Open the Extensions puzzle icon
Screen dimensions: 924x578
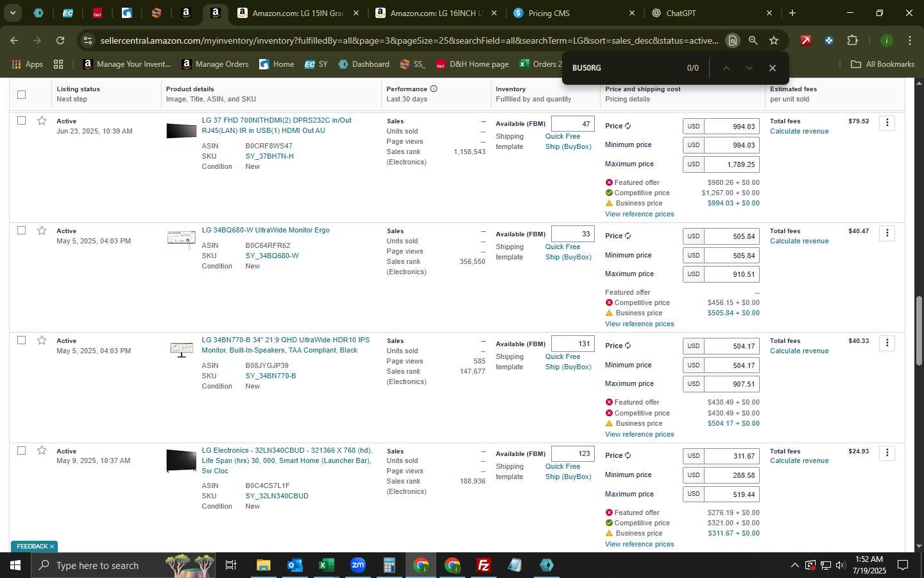[852, 40]
